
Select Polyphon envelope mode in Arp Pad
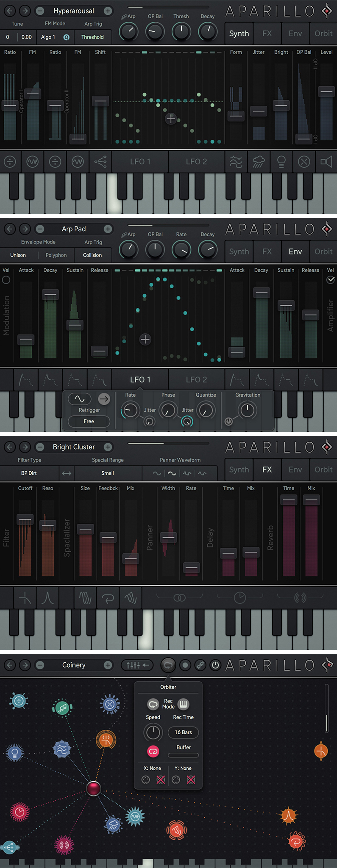point(56,255)
